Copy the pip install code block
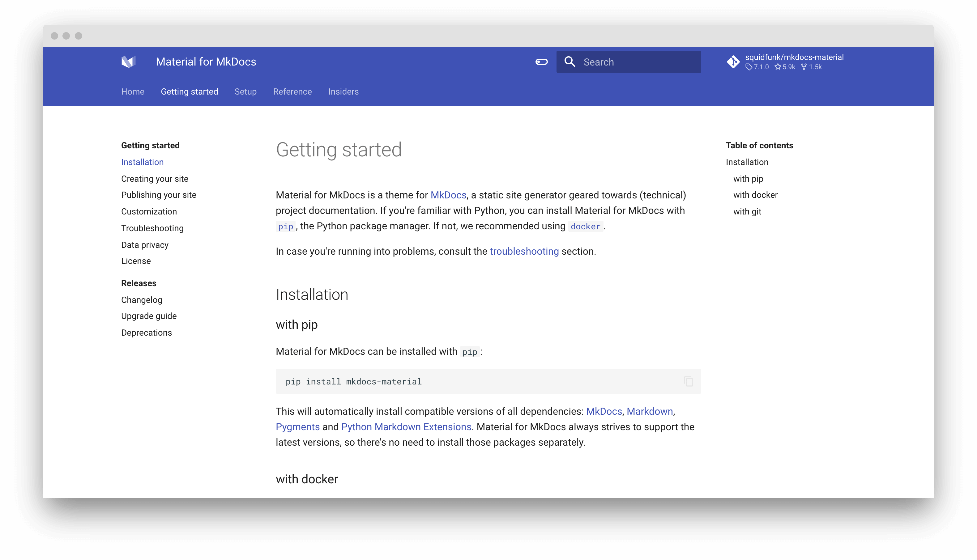Viewport: 977px width, 560px height. (x=689, y=381)
